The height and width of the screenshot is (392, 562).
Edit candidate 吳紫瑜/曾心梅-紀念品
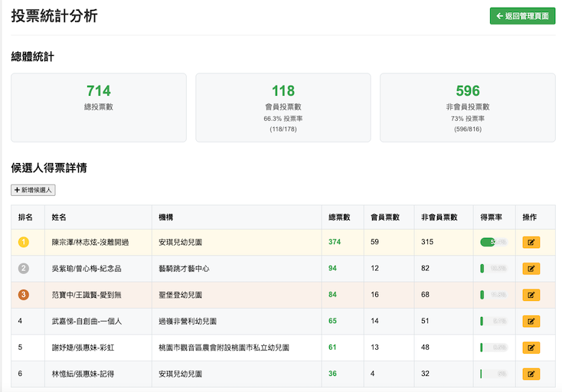click(531, 269)
